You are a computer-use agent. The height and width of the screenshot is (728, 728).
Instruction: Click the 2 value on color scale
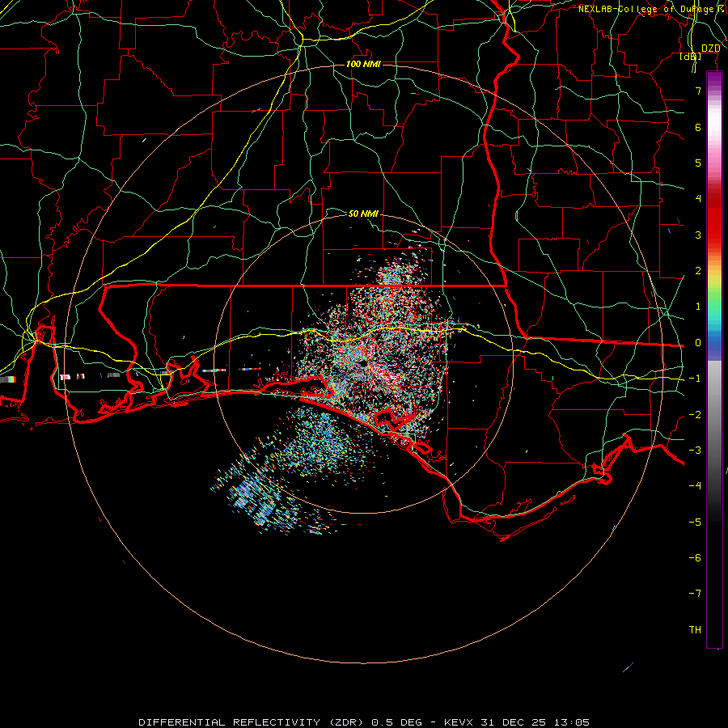[698, 271]
